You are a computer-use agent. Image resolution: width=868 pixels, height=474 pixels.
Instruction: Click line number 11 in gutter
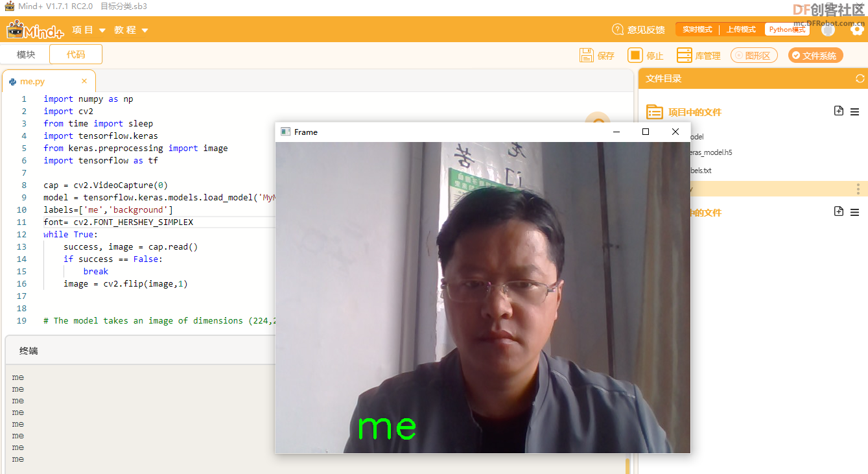(x=21, y=222)
